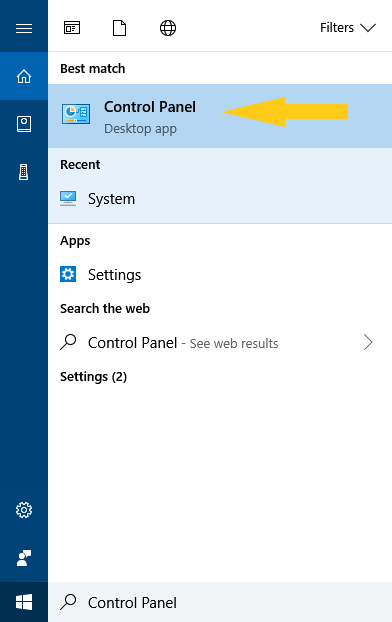
Task: Click the search box with Control Panel
Action: point(220,602)
